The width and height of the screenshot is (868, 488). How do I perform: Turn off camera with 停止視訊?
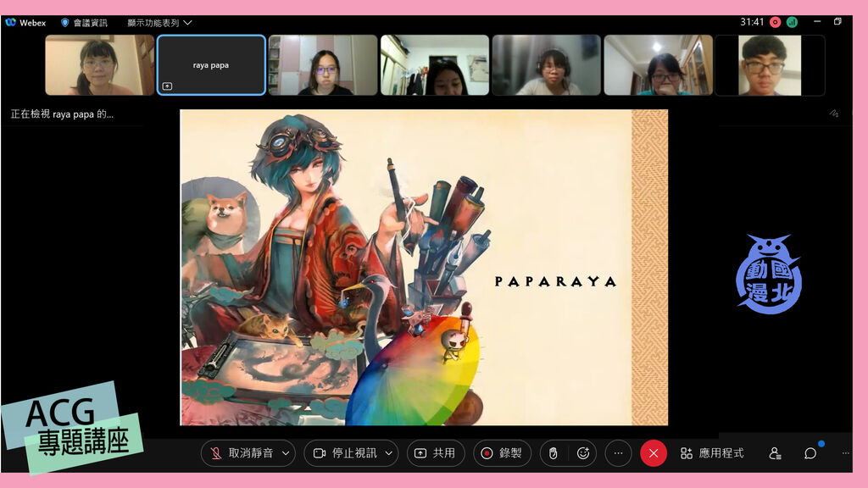point(345,453)
